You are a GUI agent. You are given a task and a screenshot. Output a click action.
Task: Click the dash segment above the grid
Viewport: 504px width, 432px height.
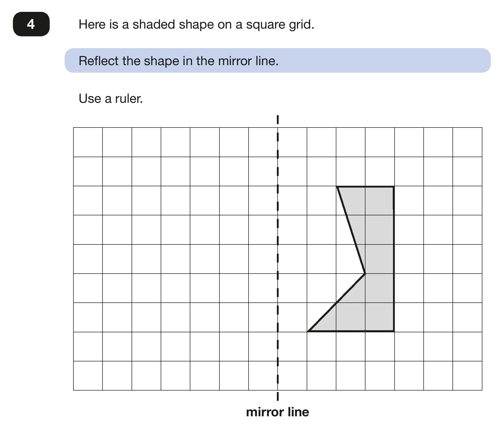point(278,120)
